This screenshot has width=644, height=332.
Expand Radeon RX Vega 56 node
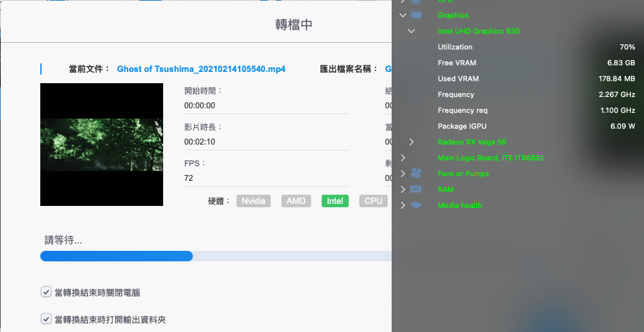(411, 142)
